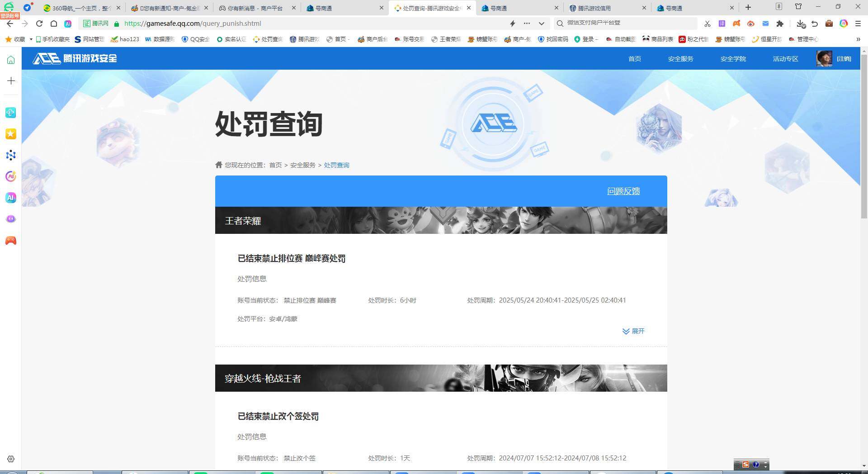Click the 问题反馈 feedback link

(623, 191)
